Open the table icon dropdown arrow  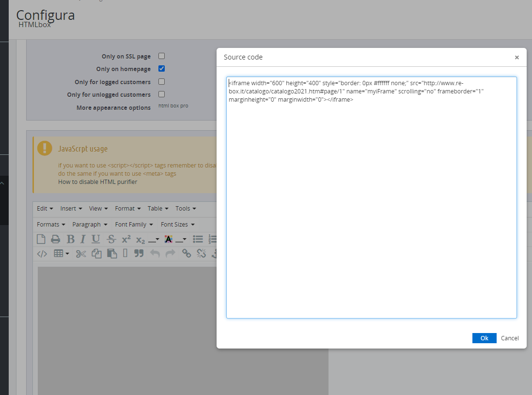pos(67,254)
